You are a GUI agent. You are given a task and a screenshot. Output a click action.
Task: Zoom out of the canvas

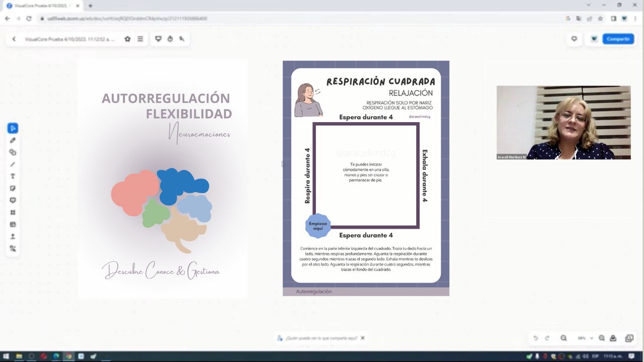tap(563, 338)
